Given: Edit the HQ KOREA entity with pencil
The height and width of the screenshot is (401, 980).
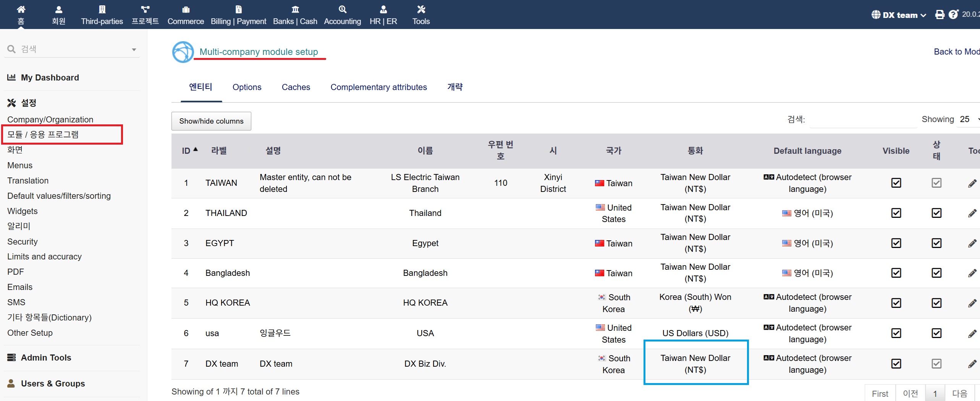Looking at the screenshot, I should pyautogui.click(x=972, y=303).
